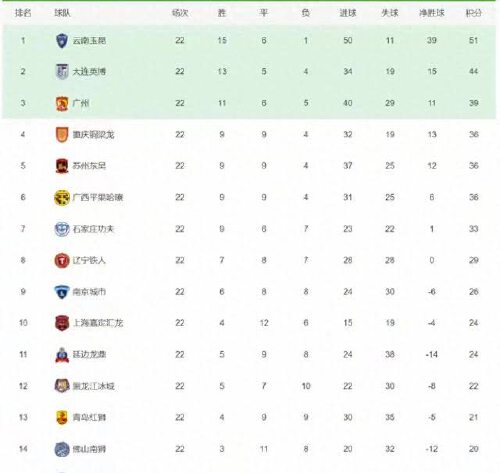Click the 大连英博 team crest

click(x=62, y=71)
